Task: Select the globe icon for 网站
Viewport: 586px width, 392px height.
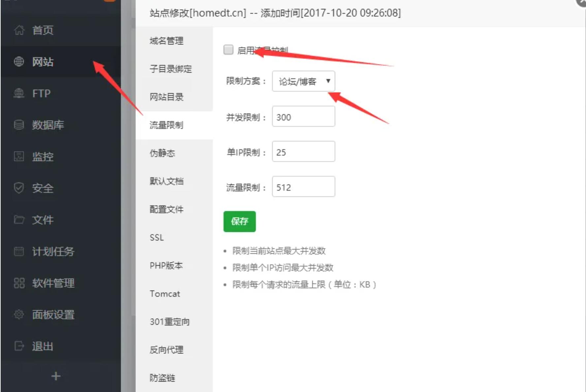Action: pyautogui.click(x=19, y=62)
